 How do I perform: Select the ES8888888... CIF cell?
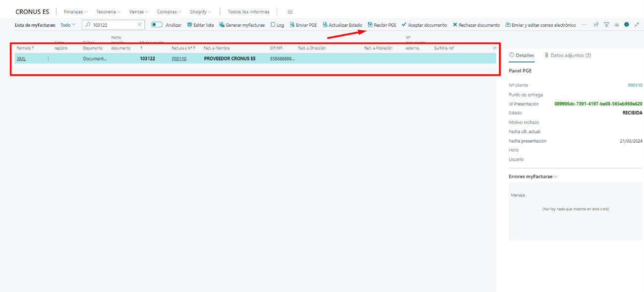[282, 58]
